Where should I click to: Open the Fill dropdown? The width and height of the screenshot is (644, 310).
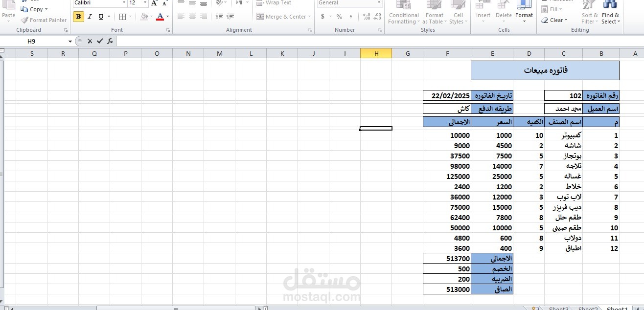pyautogui.click(x=552, y=9)
